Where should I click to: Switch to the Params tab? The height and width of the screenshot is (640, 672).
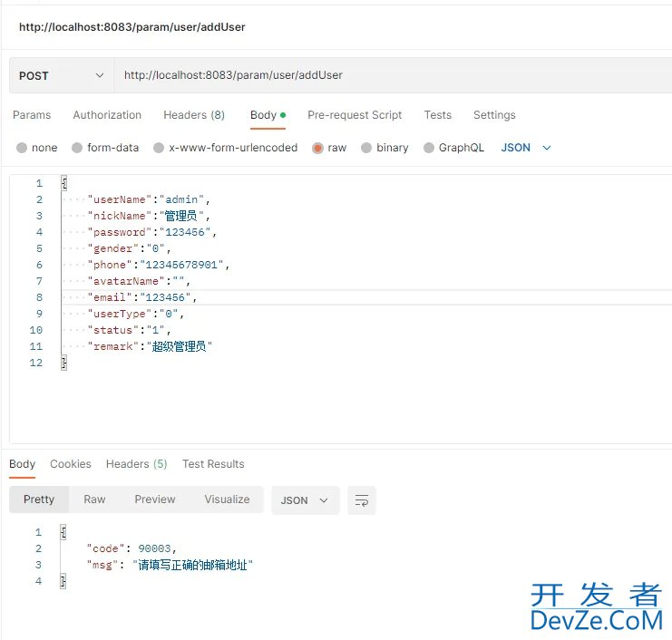32,115
